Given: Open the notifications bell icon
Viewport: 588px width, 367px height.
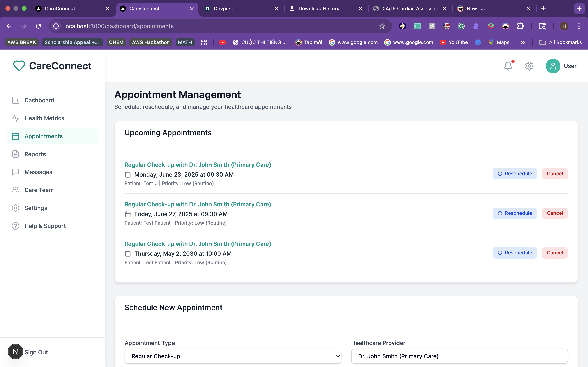Looking at the screenshot, I should [508, 66].
